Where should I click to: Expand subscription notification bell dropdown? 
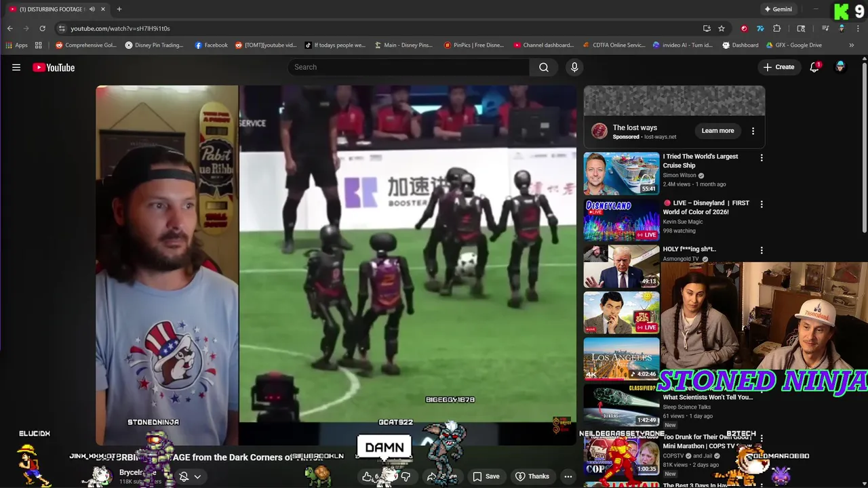197,477
